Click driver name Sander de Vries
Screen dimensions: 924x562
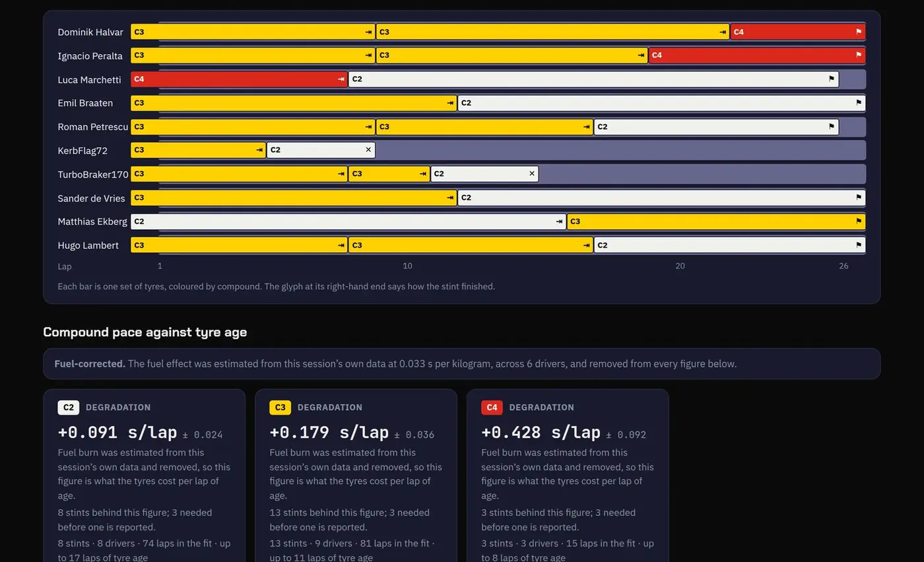click(91, 198)
